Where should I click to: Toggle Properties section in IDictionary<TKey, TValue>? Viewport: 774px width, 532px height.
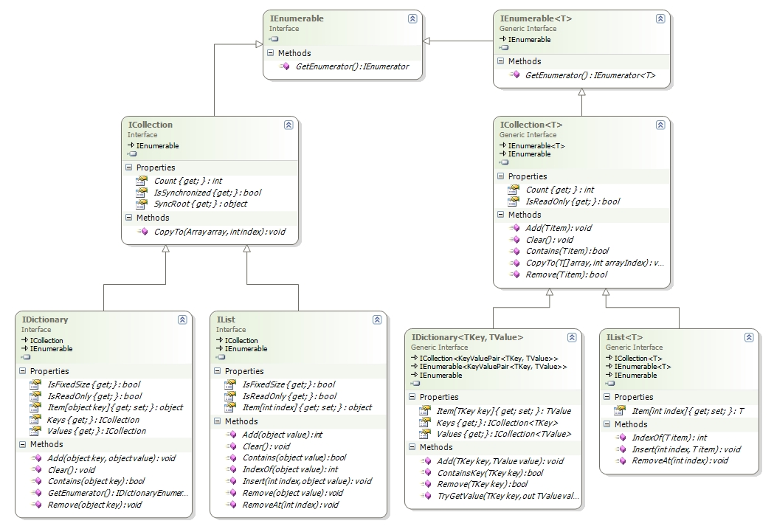412,397
